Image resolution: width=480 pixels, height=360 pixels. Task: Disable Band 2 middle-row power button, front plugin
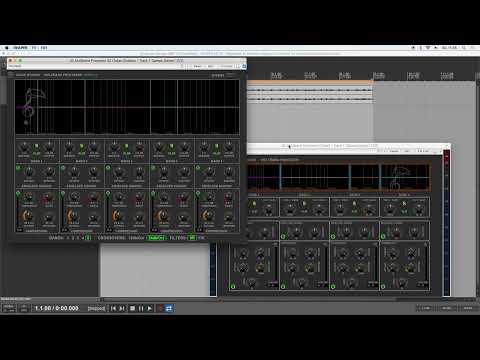pyautogui.click(x=63, y=168)
